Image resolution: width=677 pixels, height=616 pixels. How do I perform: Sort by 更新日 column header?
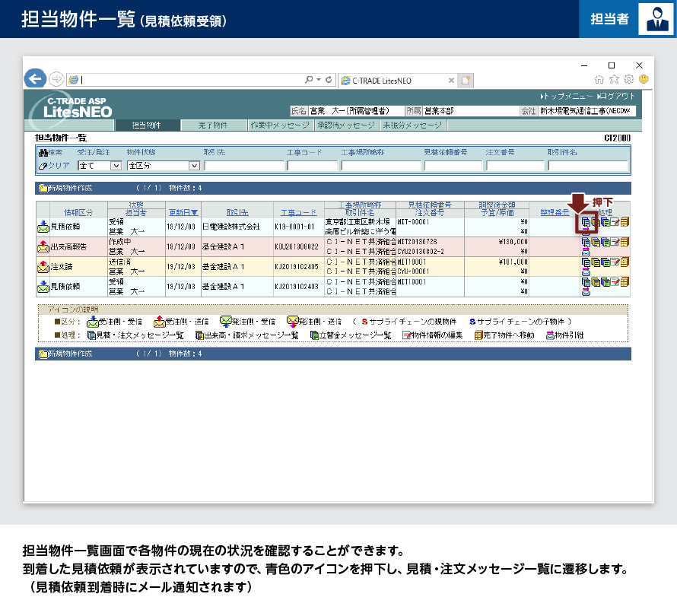point(183,212)
